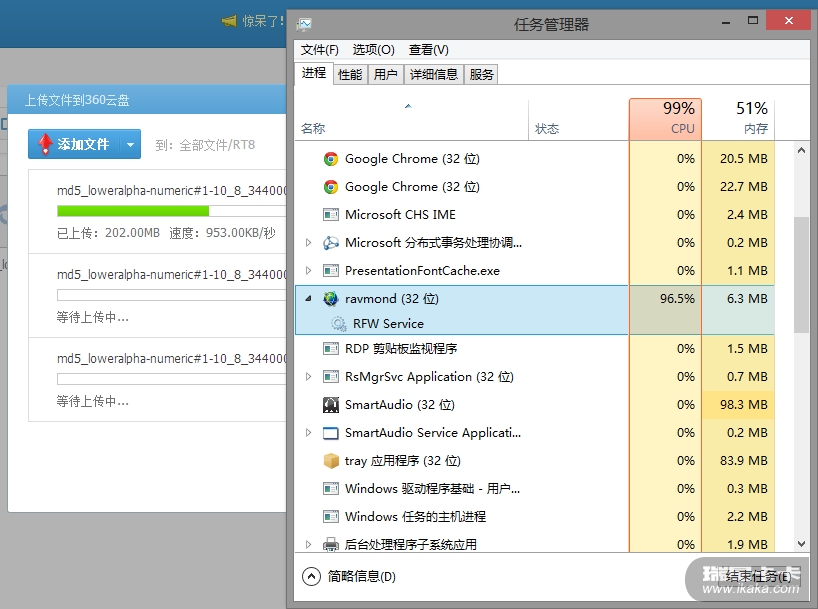Open the add file dropdown arrow
This screenshot has width=818, height=609.
click(130, 144)
